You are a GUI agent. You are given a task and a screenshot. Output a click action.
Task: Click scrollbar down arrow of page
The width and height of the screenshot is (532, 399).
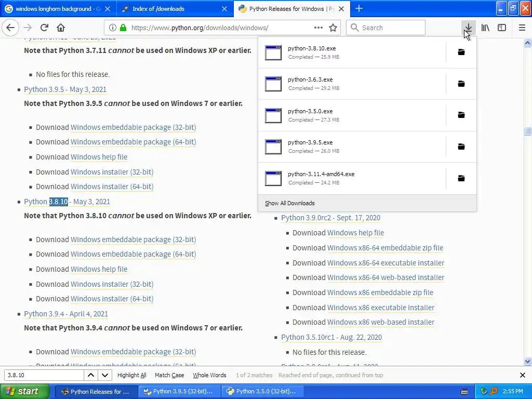(x=528, y=361)
